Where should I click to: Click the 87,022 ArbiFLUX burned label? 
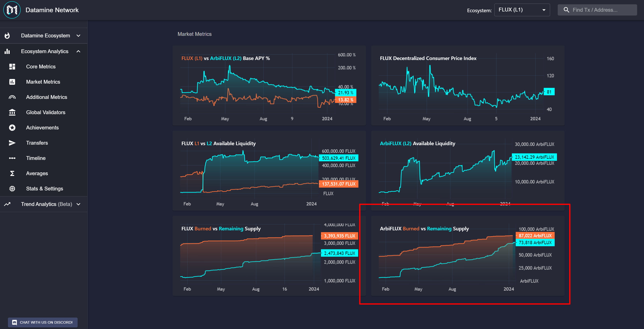coord(535,236)
